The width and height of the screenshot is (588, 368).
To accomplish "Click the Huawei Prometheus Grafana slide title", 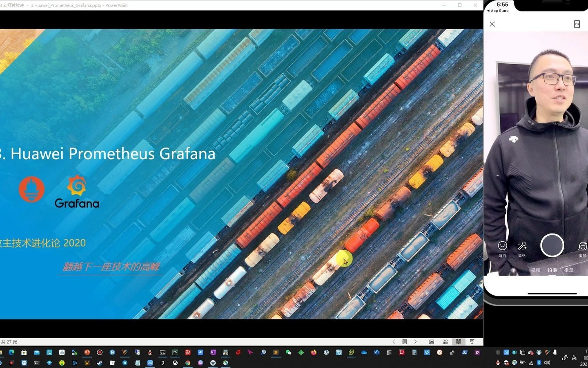I will (107, 154).
